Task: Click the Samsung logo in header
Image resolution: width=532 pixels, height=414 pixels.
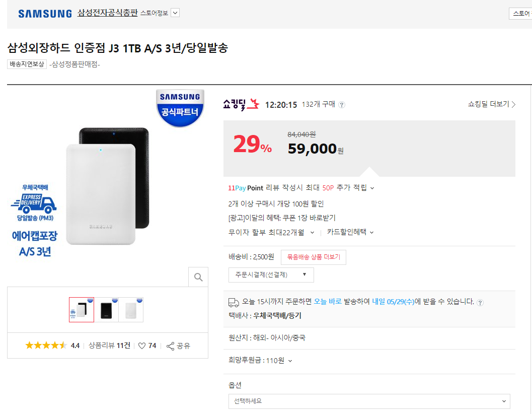Action: coord(45,14)
